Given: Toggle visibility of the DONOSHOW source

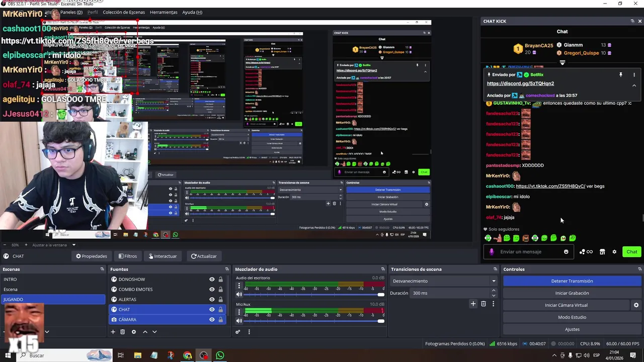Looking at the screenshot, I should click(212, 280).
